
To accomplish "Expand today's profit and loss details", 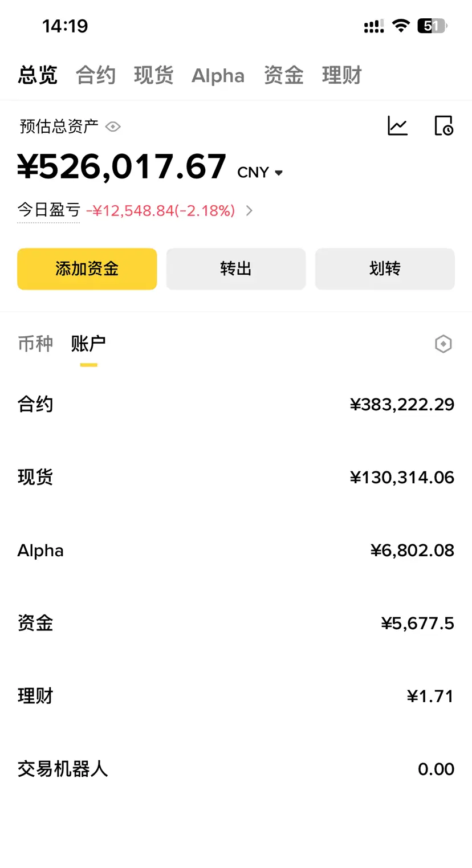I will pyautogui.click(x=249, y=211).
